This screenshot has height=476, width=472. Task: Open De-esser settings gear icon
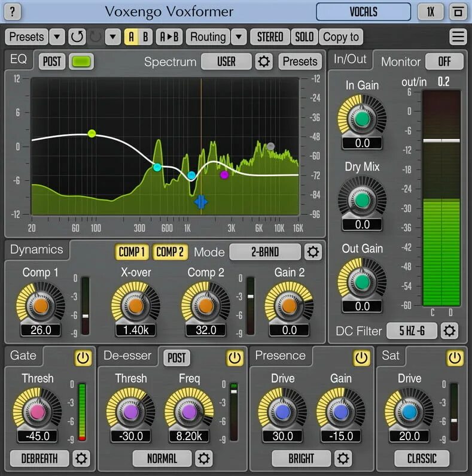pyautogui.click(x=203, y=458)
